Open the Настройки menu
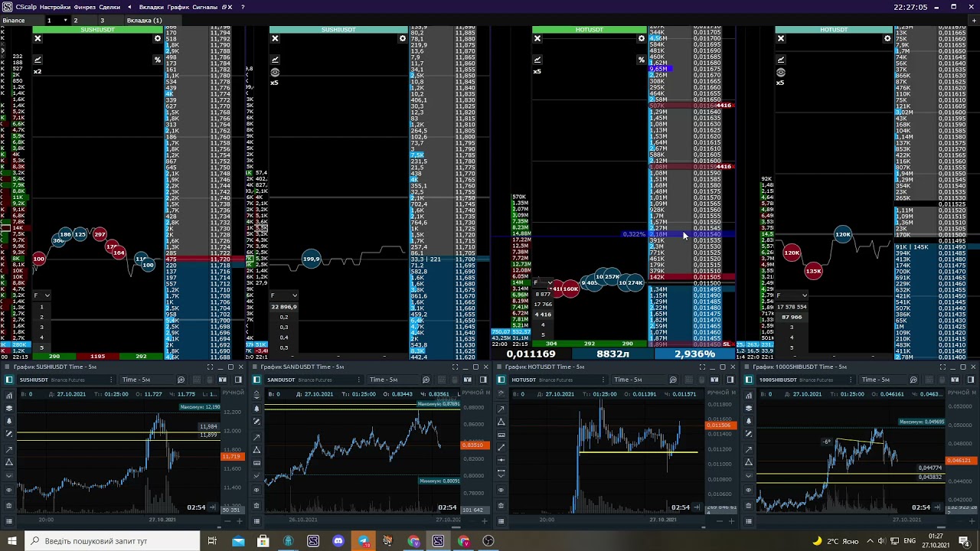This screenshot has height=551, width=980. [x=55, y=7]
